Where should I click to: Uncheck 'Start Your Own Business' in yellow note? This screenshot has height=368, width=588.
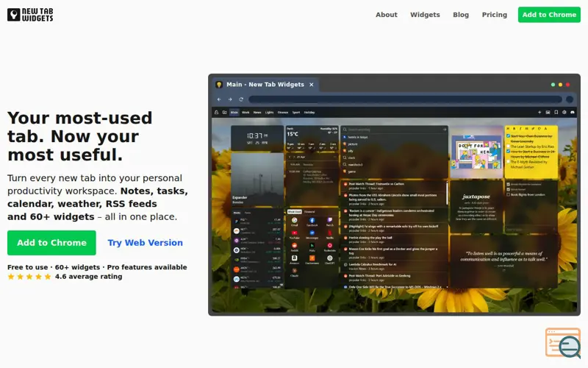508,136
